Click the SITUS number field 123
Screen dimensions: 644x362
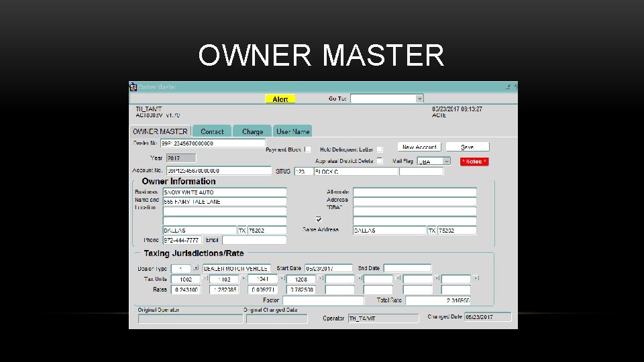pos(303,172)
